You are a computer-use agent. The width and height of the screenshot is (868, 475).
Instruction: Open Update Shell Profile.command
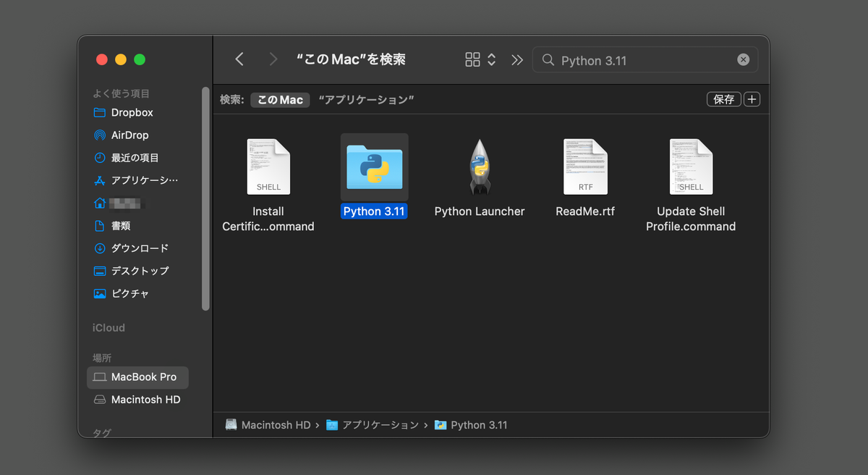tap(691, 167)
